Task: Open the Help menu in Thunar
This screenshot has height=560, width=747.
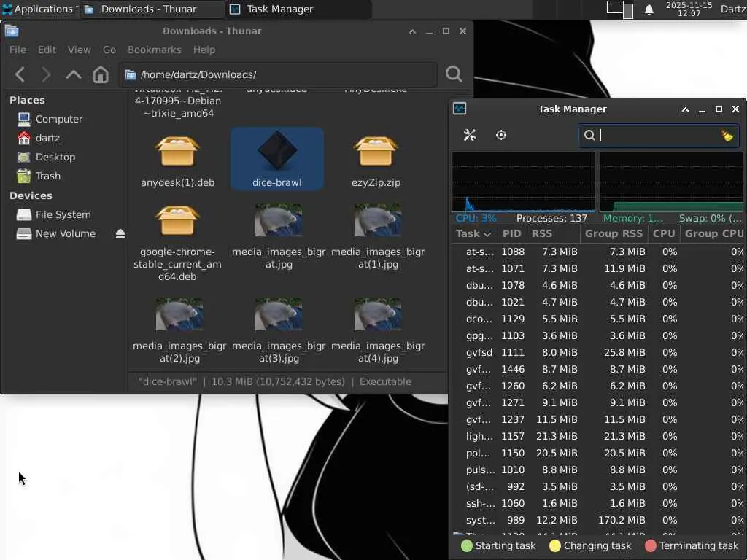Action: click(x=204, y=50)
